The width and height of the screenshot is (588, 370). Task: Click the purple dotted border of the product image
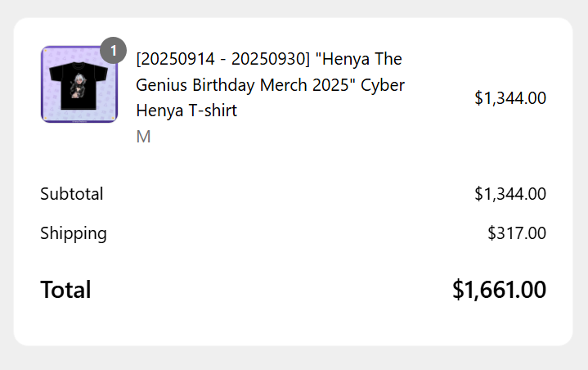[x=46, y=108]
